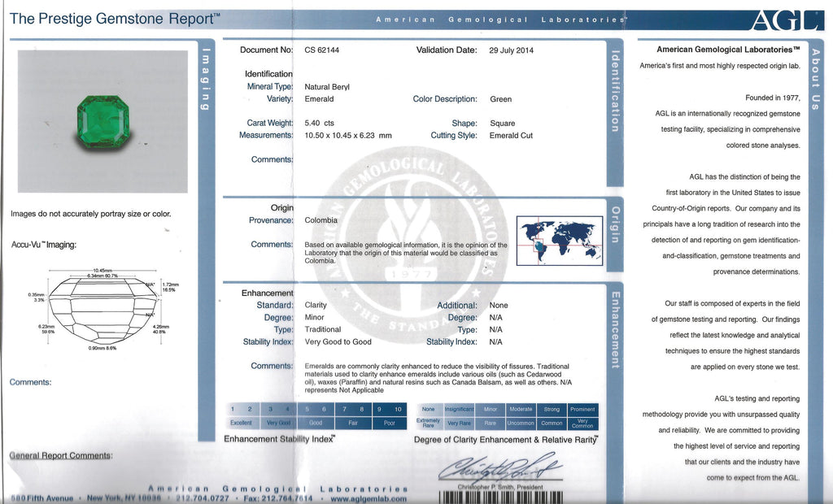This screenshot has width=833, height=504.
Task: Open the vertical Origin tab
Action: 614,224
